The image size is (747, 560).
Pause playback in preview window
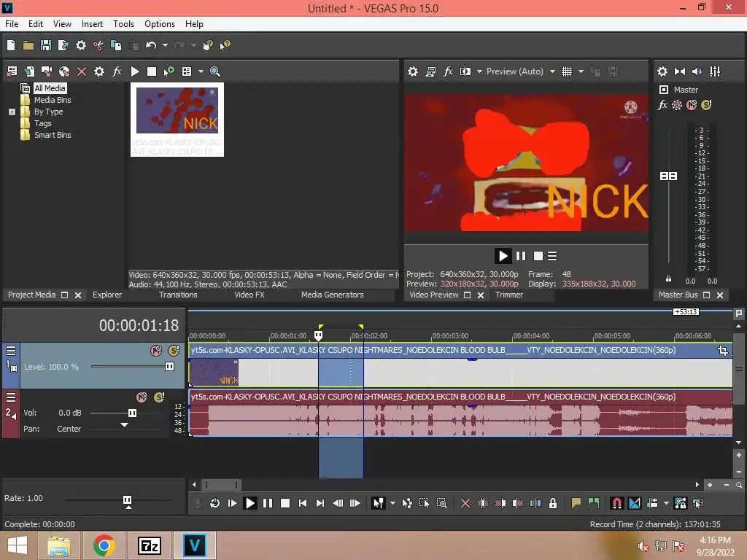click(521, 256)
